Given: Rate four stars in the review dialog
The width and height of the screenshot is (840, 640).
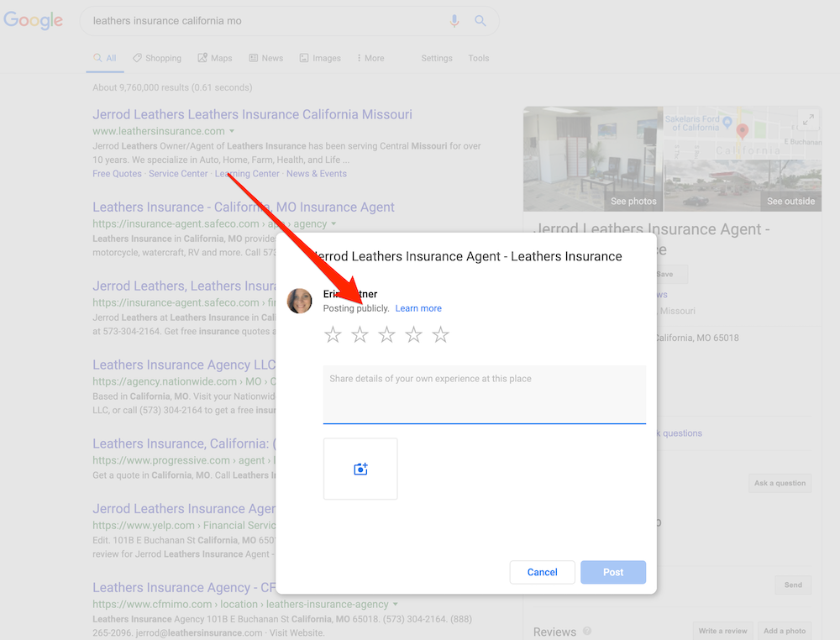Looking at the screenshot, I should point(413,335).
